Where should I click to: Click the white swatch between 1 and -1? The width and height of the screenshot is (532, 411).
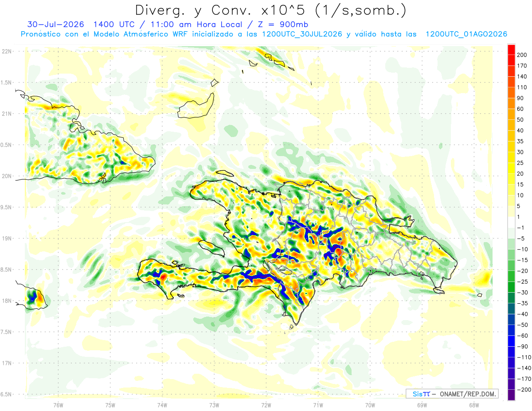511,222
